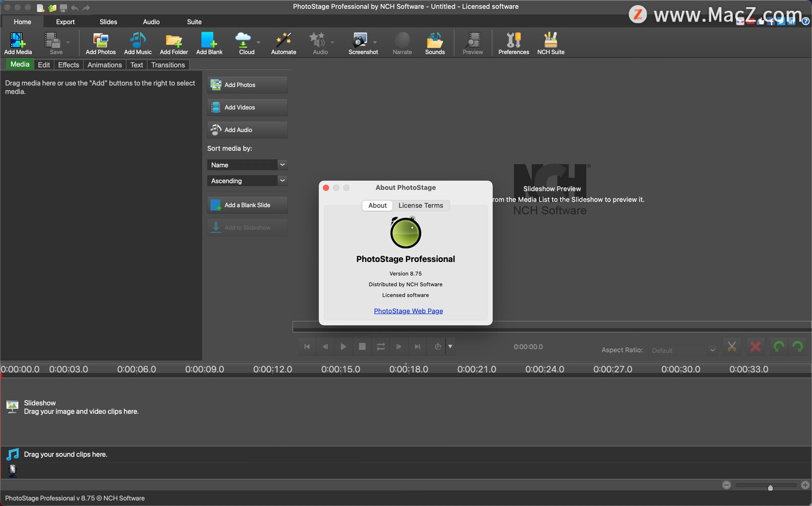Switch to the Slides ribbon tab
Image resolution: width=812 pixels, height=506 pixels.
click(x=108, y=21)
